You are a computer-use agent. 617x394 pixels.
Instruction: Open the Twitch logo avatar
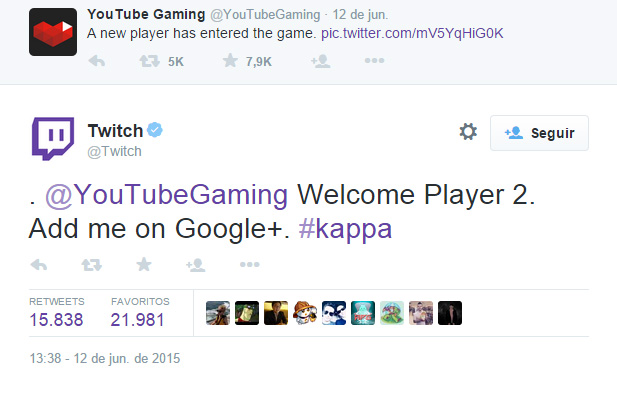[53, 139]
